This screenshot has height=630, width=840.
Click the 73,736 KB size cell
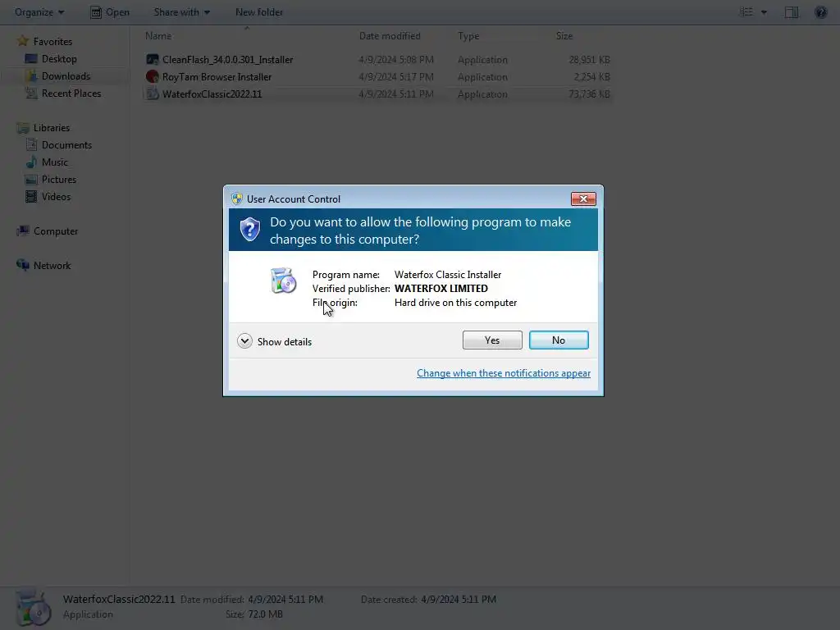click(589, 94)
